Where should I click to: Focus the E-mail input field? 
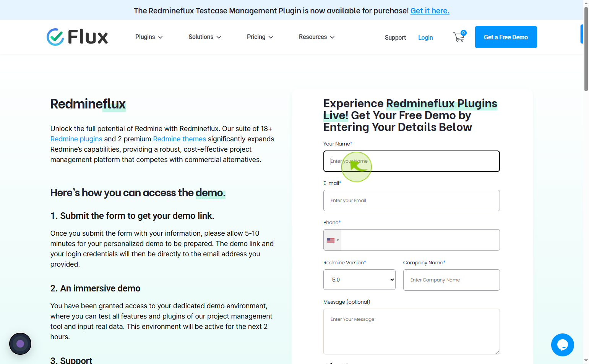pyautogui.click(x=412, y=201)
